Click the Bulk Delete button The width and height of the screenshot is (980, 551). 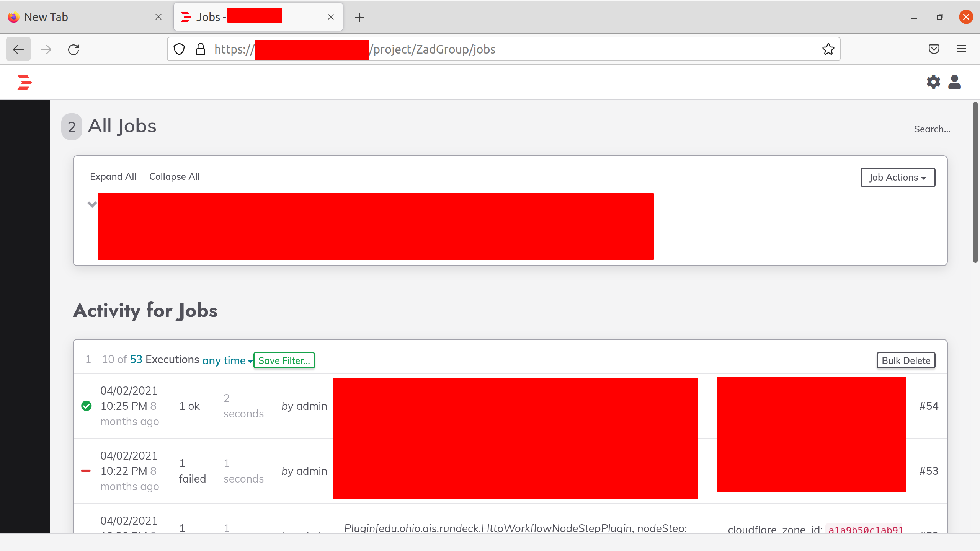[906, 360]
